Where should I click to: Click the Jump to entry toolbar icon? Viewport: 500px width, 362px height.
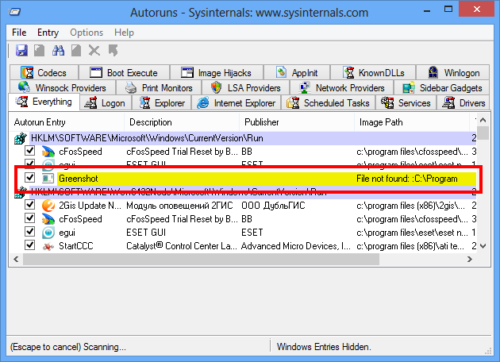click(x=113, y=51)
